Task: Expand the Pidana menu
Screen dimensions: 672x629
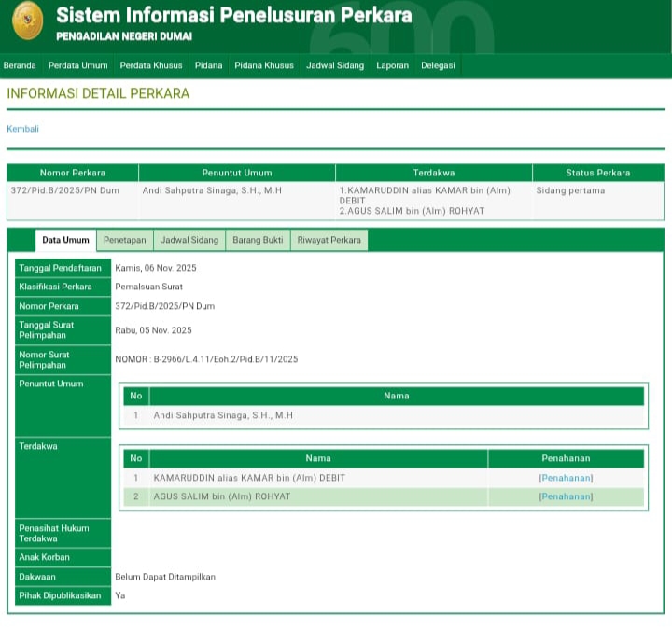Action: tap(208, 65)
